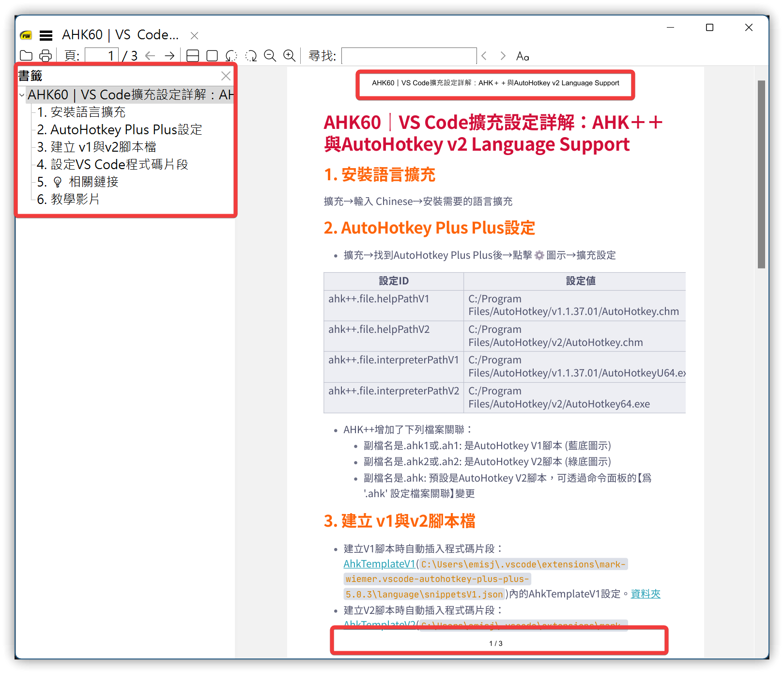Image resolution: width=784 pixels, height=674 pixels.
Task: Open a file with the folder icon
Action: [26, 56]
